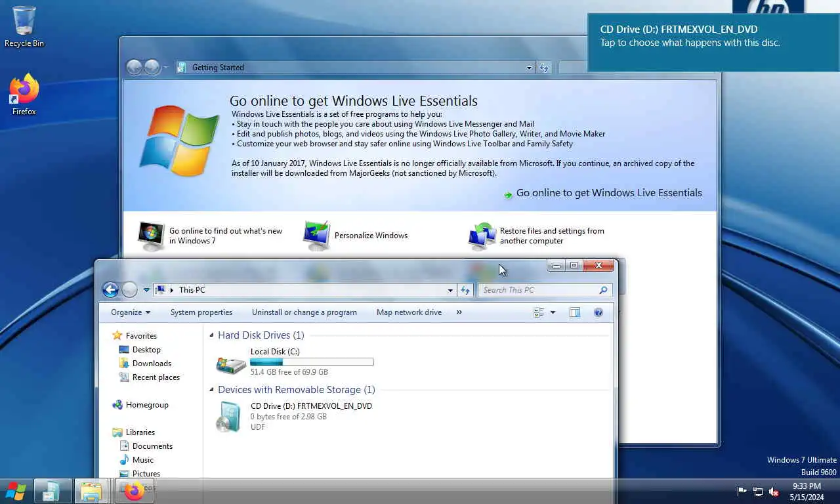Select Restore files and settings item
Viewport: 840px width, 504px height.
coord(536,236)
